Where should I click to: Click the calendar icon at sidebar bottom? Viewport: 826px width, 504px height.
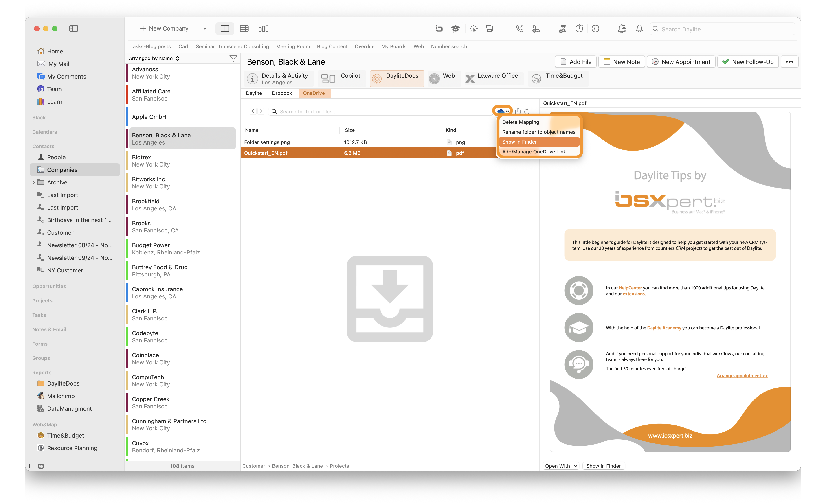point(41,466)
